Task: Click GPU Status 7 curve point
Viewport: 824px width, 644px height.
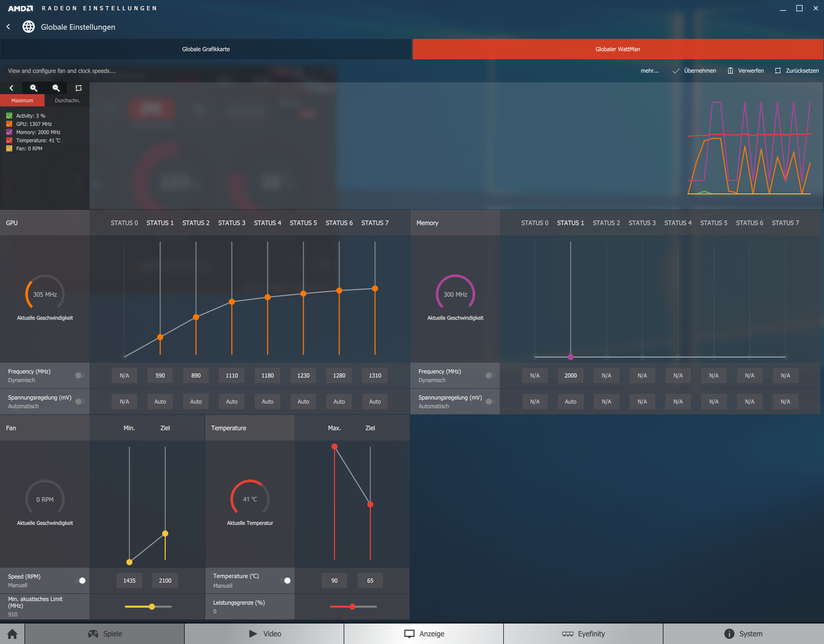Action: [x=375, y=288]
